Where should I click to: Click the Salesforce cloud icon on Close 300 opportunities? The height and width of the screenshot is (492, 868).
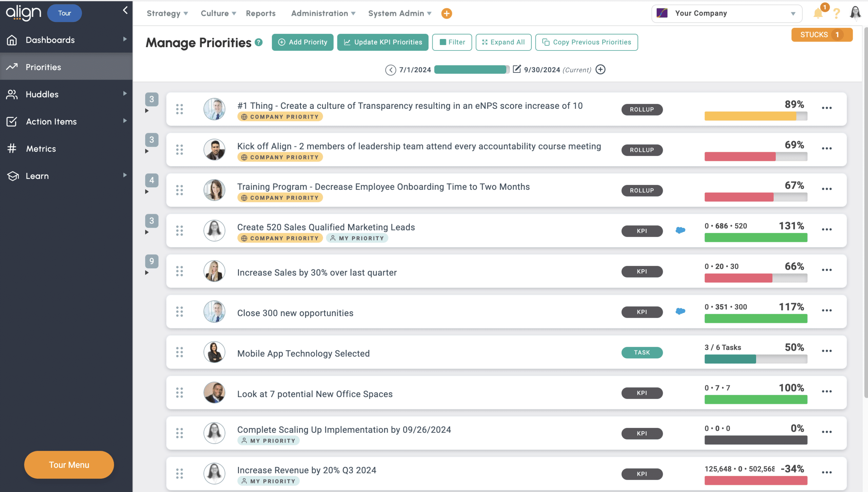[x=680, y=311]
